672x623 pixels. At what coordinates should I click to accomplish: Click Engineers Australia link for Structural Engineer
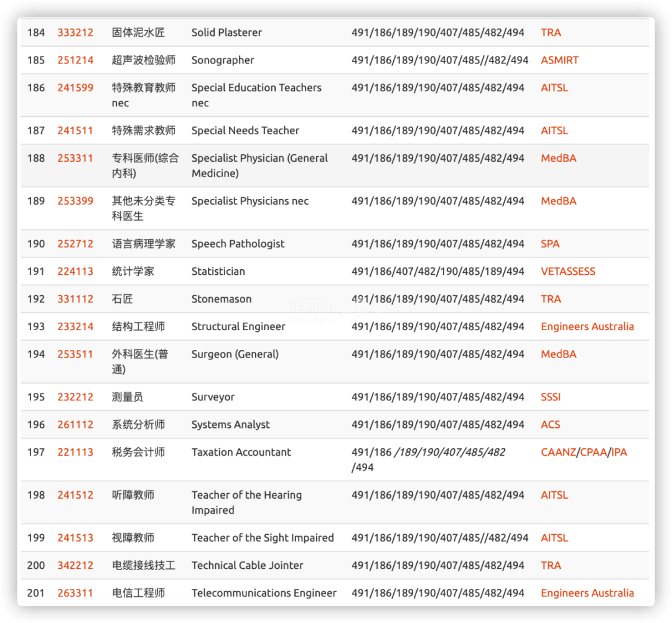pyautogui.click(x=587, y=326)
